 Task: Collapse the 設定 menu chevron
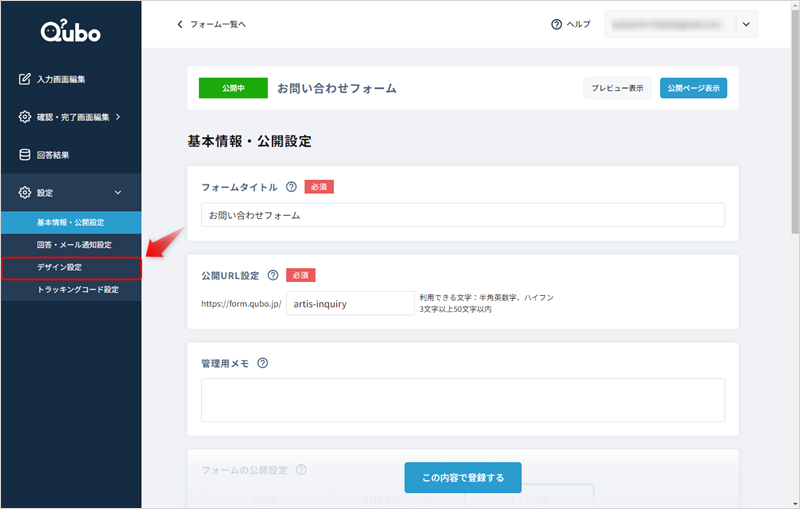(x=118, y=192)
